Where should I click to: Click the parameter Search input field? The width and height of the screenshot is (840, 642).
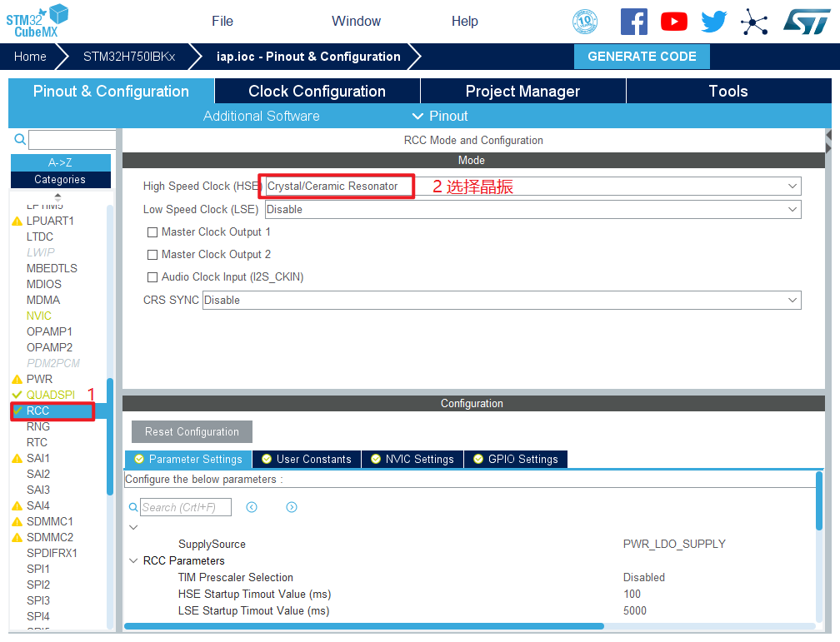point(185,507)
